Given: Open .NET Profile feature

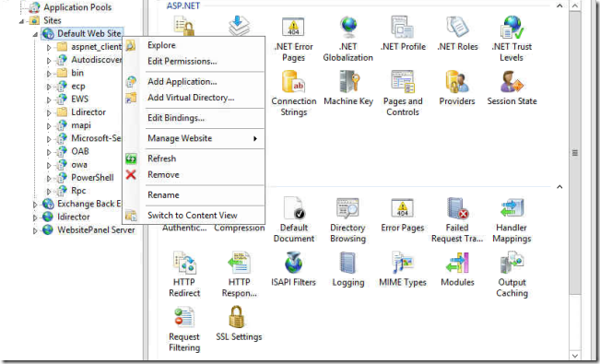Looking at the screenshot, I should 403,34.
